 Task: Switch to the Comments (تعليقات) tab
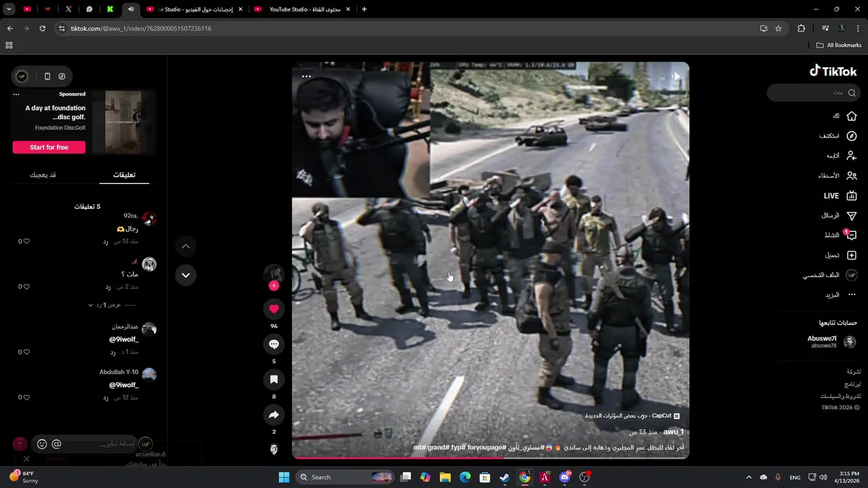click(x=124, y=175)
